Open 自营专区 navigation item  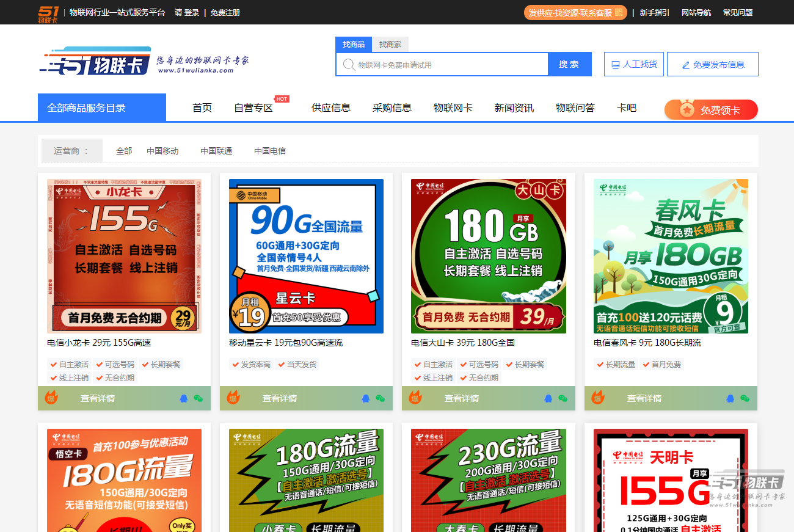(x=253, y=107)
